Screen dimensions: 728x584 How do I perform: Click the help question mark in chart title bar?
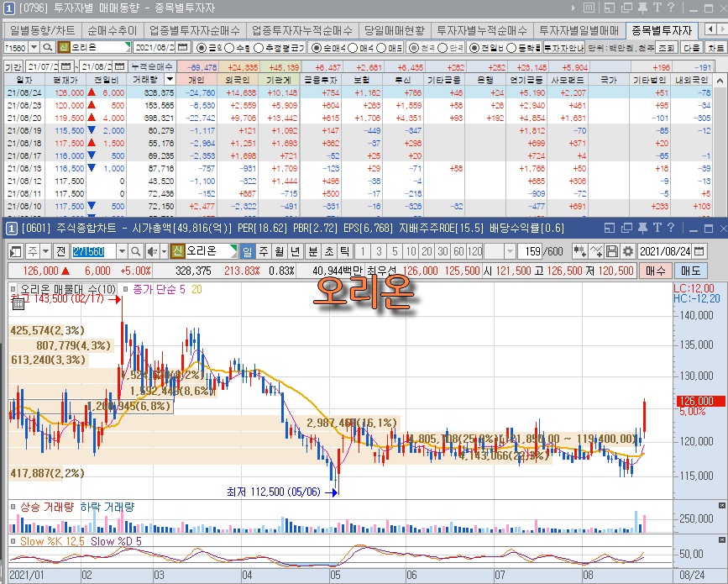point(671,228)
